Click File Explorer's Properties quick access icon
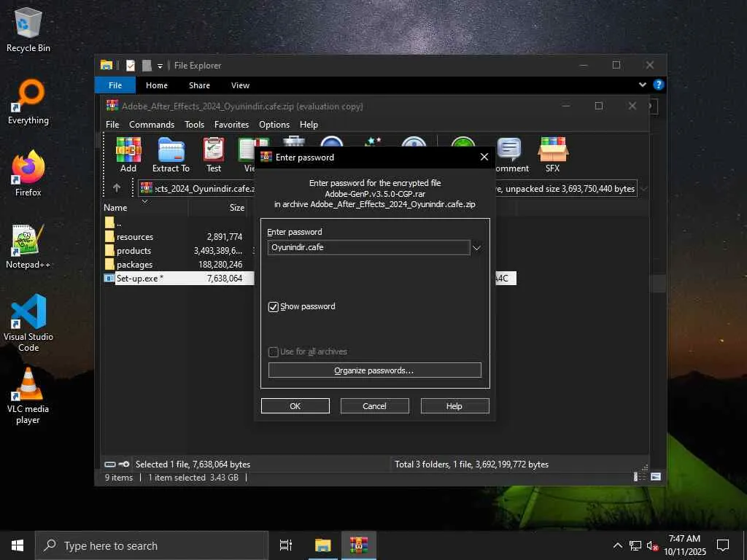This screenshot has height=560, width=747. coord(131,65)
